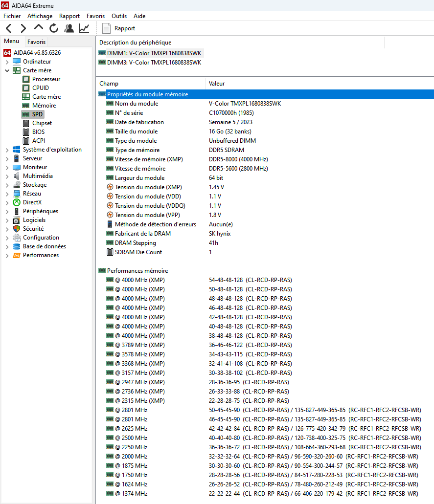Expand the Réseau node

click(7, 194)
